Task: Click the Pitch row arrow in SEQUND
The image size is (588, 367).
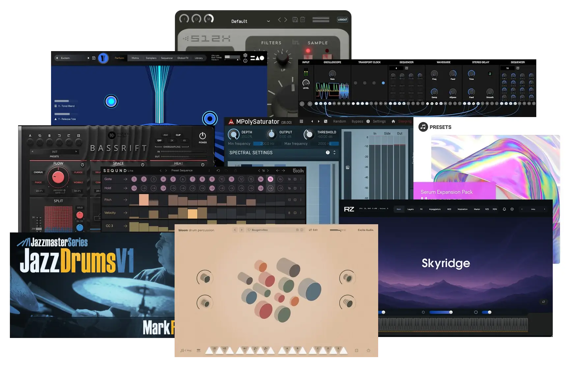Action: (126, 200)
